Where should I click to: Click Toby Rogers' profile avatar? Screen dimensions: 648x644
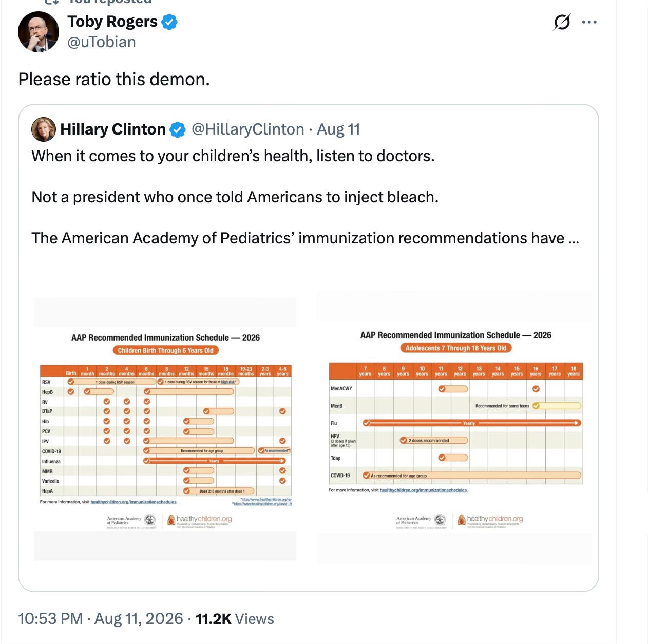(39, 32)
